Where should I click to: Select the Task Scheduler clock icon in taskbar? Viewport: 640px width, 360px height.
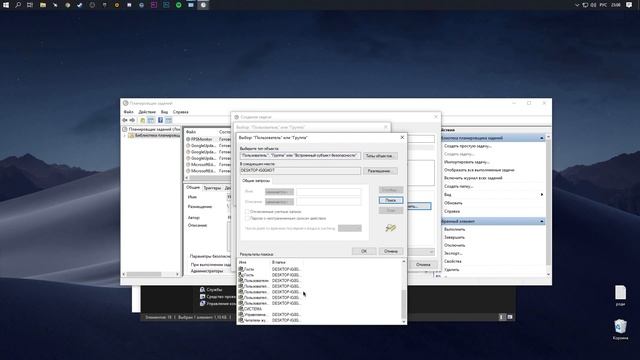(x=203, y=5)
